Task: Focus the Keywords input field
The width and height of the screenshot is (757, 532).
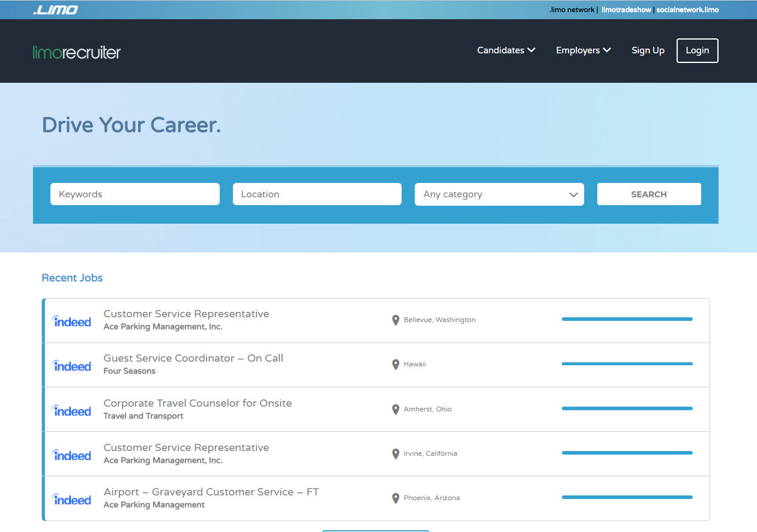Action: (x=135, y=194)
